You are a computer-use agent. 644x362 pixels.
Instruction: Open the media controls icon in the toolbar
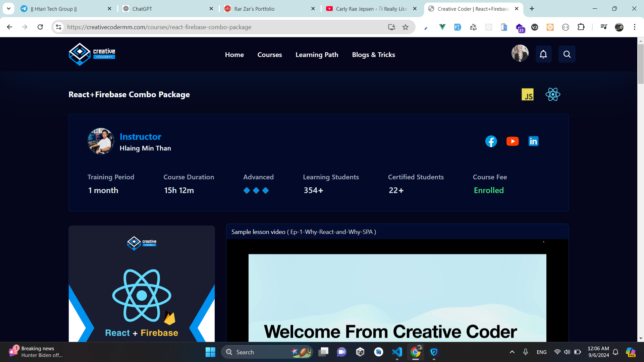(x=604, y=27)
